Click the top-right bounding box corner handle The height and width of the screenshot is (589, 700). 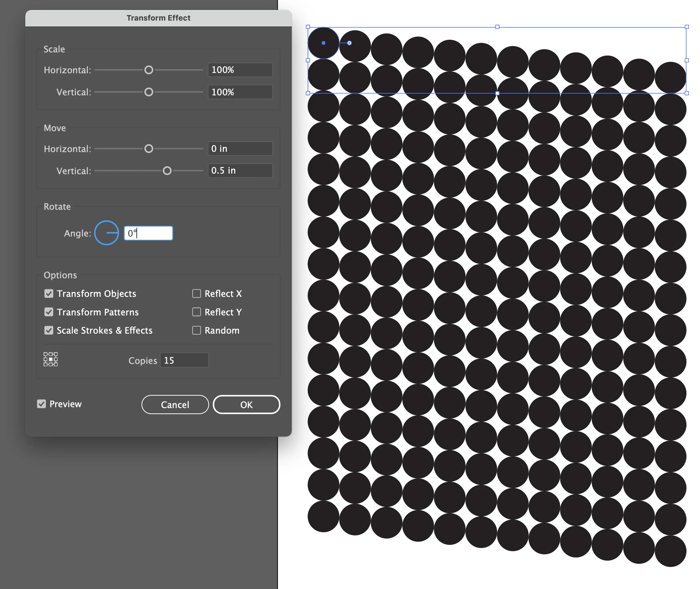point(686,27)
